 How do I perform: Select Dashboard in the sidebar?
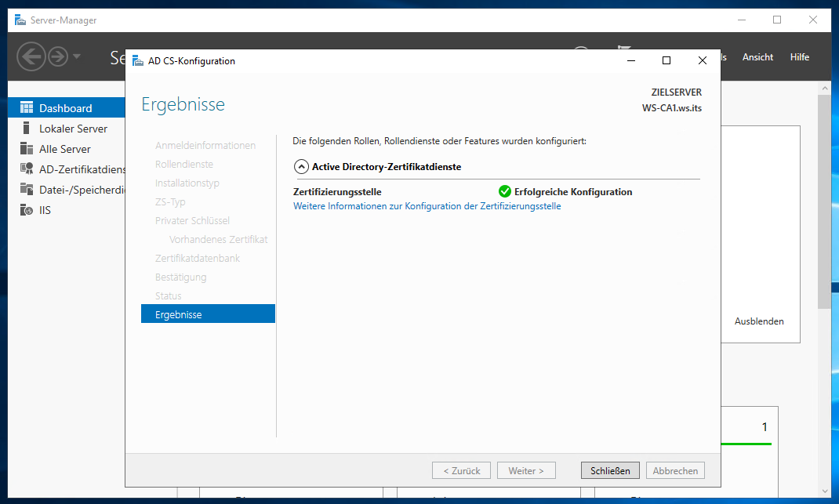pyautogui.click(x=67, y=107)
